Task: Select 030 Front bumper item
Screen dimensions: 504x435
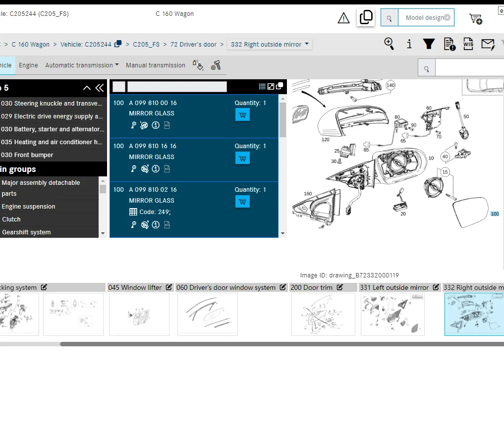Action: click(x=53, y=155)
